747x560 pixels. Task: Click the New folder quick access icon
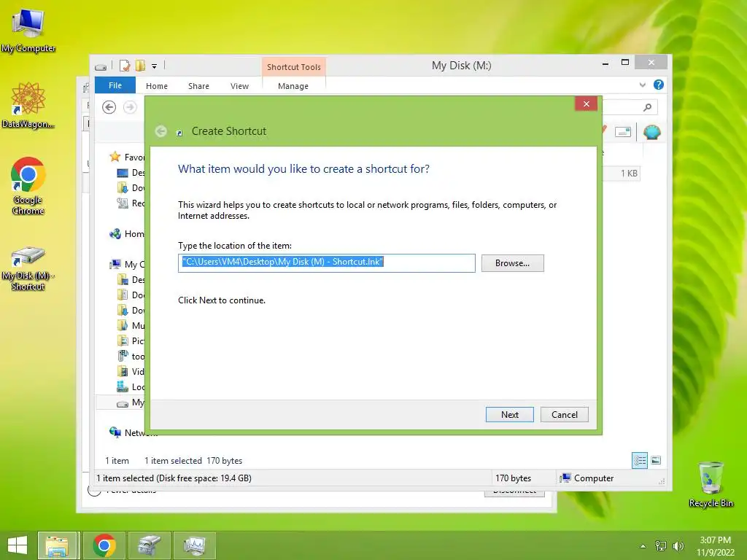tap(140, 66)
